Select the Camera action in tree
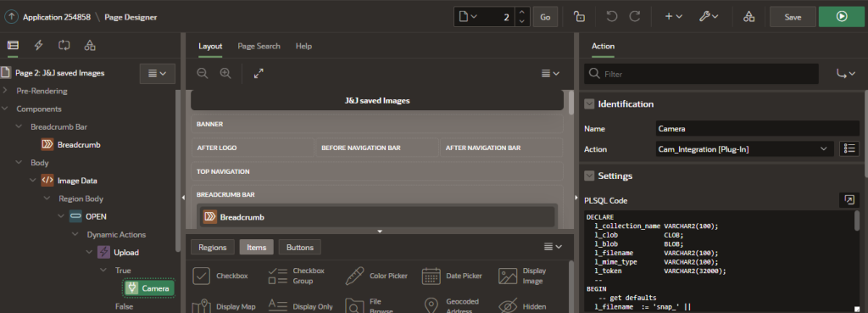This screenshot has height=313, width=868. (149, 288)
